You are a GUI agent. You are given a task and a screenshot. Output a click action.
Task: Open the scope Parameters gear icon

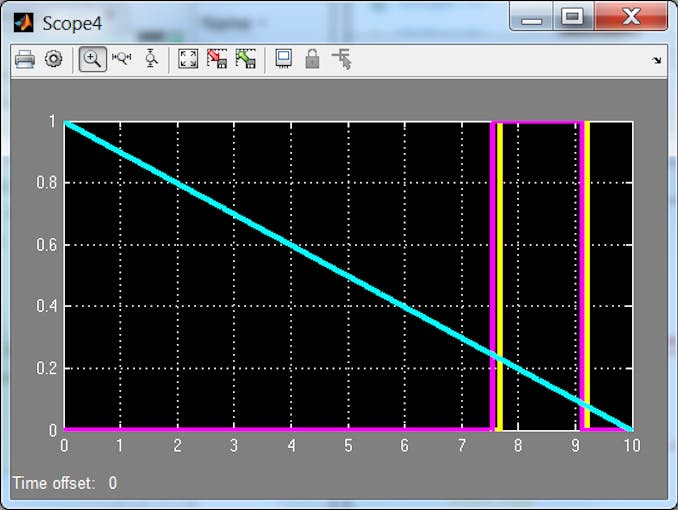point(54,59)
